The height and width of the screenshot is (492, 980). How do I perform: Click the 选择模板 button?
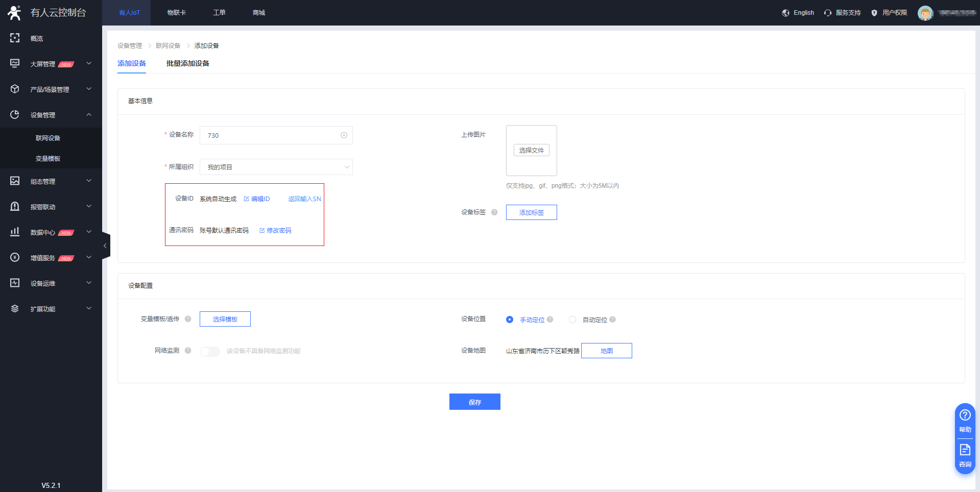point(225,319)
